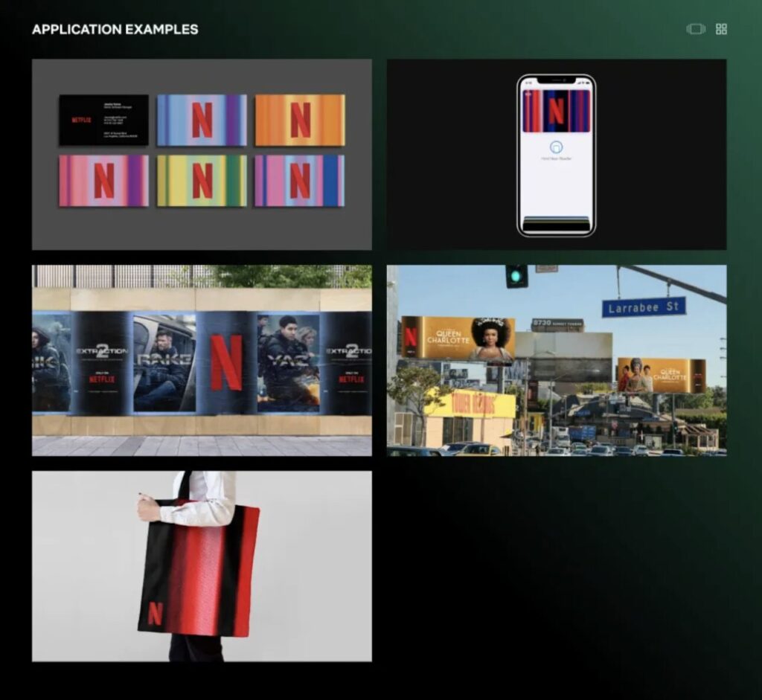Click the pink striped N card, bottom-left
The height and width of the screenshot is (700, 762).
(103, 181)
